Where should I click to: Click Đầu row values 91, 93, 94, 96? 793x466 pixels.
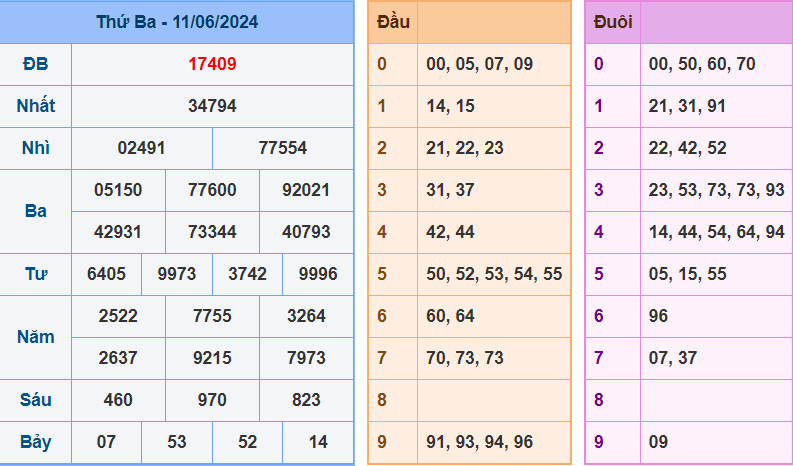pos(479,442)
